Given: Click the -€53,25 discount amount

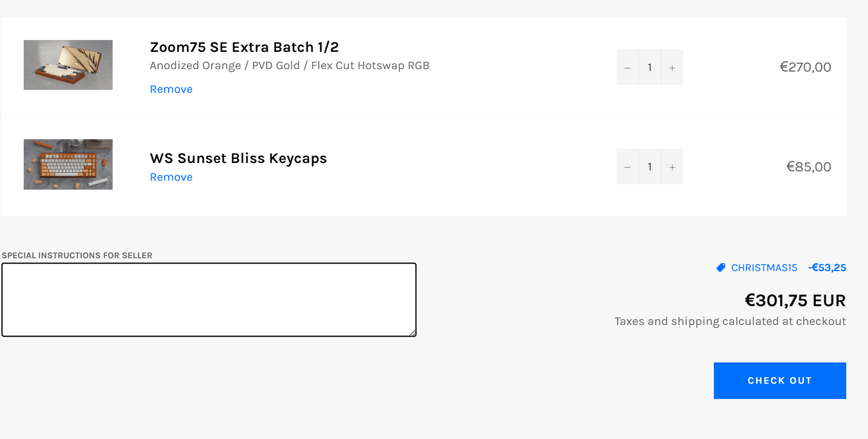Looking at the screenshot, I should point(827,268).
